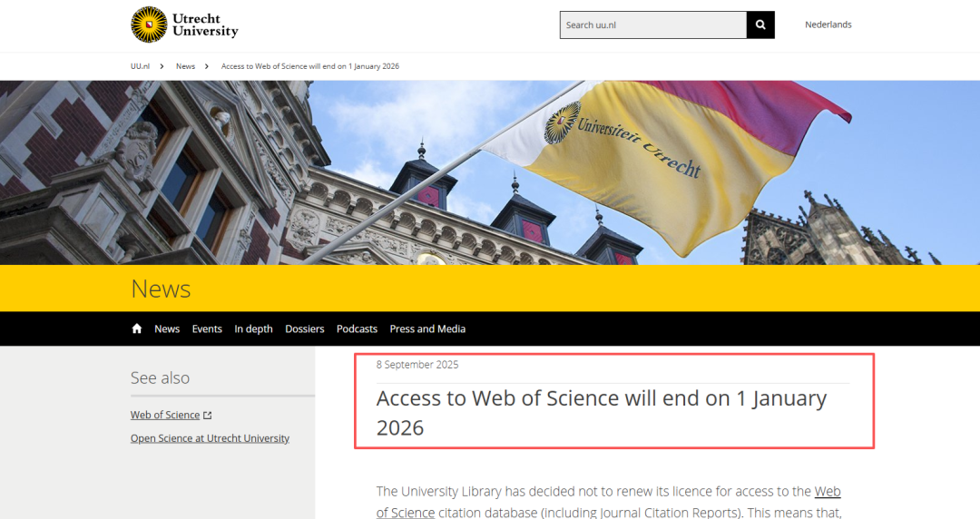980x519 pixels.
Task: Click the home icon in news navigation
Action: pyautogui.click(x=137, y=328)
